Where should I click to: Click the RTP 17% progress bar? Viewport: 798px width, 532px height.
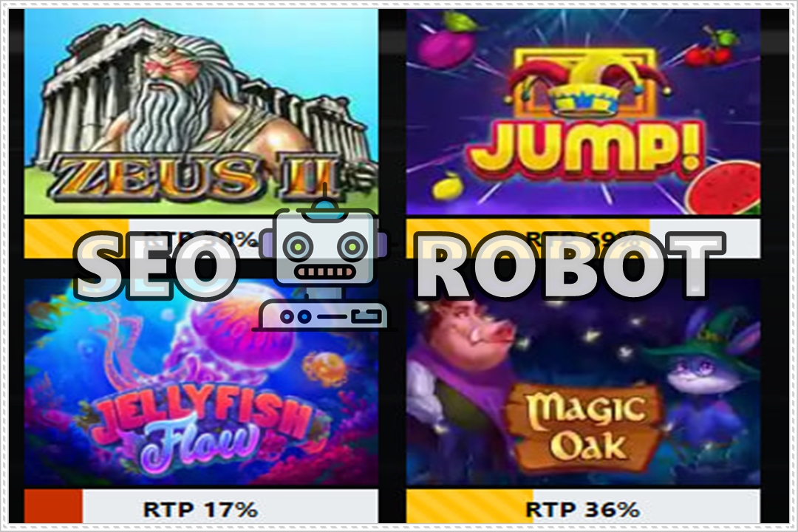pyautogui.click(x=201, y=507)
